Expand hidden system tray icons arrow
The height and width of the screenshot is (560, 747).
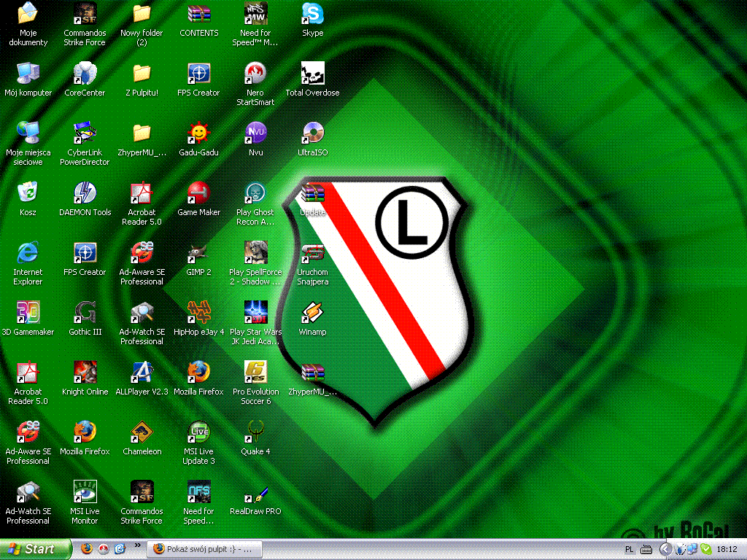tap(665, 549)
